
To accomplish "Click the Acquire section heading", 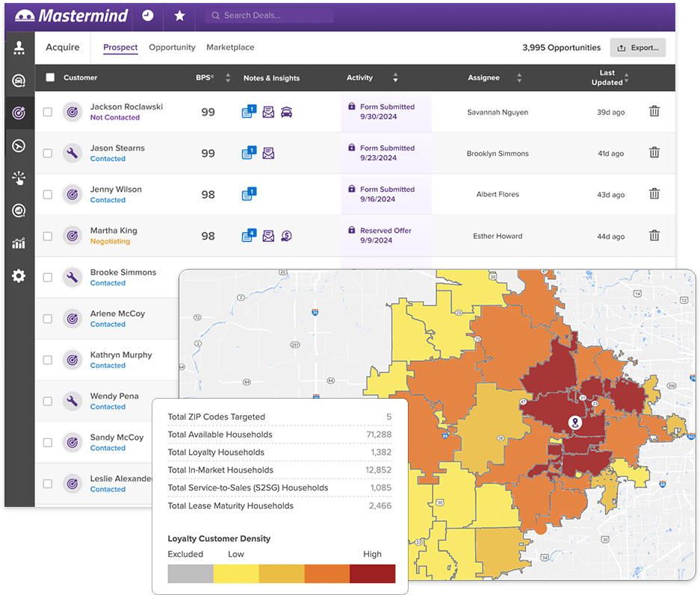I will click(x=63, y=47).
